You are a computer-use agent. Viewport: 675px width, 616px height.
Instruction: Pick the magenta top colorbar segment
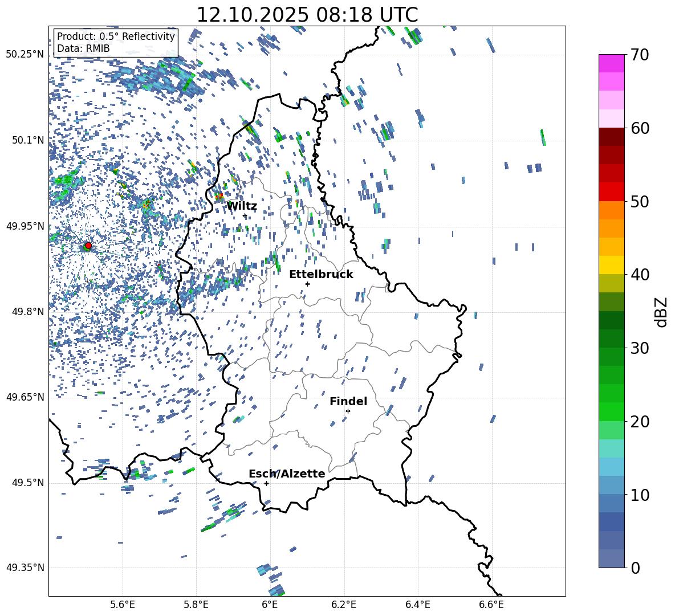[x=611, y=63]
